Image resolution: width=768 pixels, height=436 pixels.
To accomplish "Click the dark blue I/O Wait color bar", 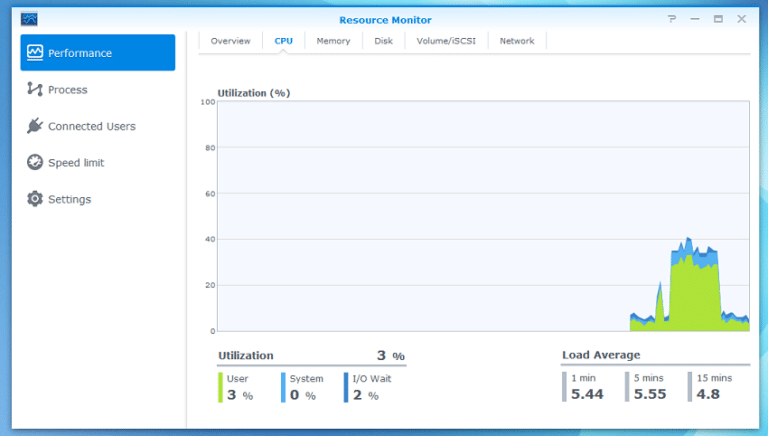I will (x=346, y=388).
